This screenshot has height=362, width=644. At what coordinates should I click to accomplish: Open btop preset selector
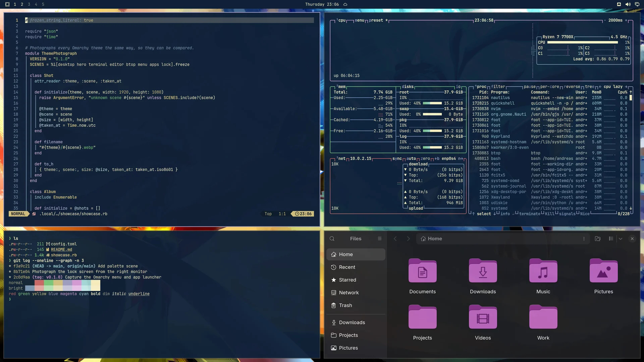point(378,20)
